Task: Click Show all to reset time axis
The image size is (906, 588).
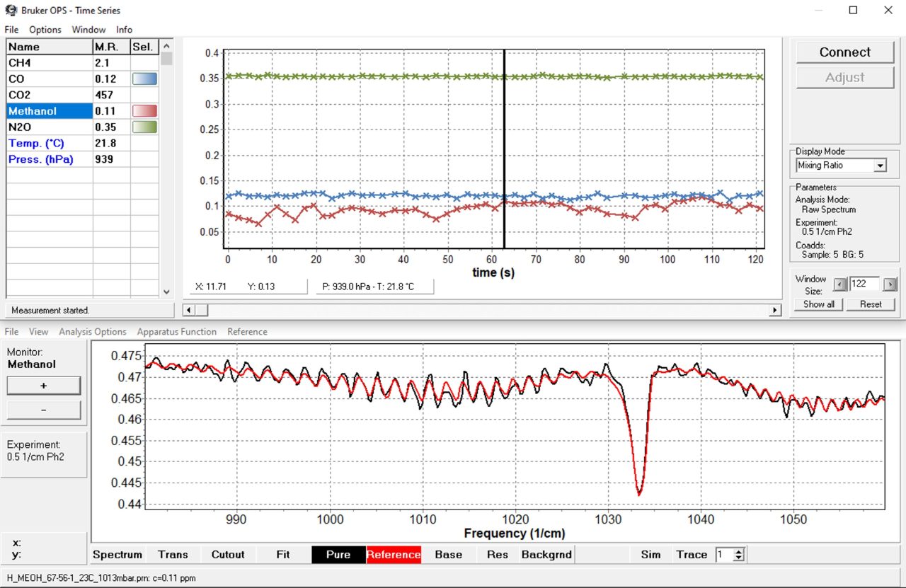Action: coord(818,304)
